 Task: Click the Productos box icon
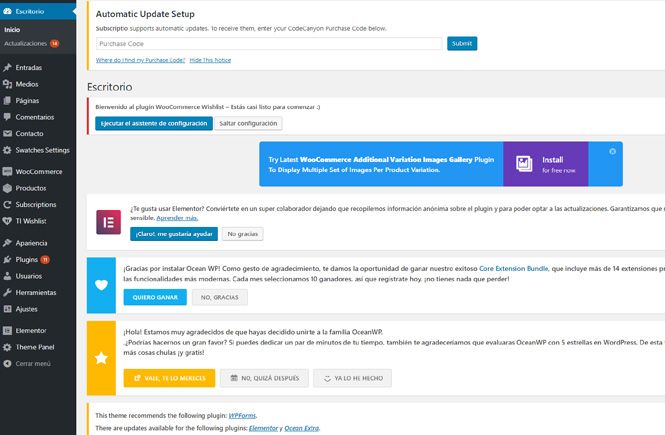7,188
